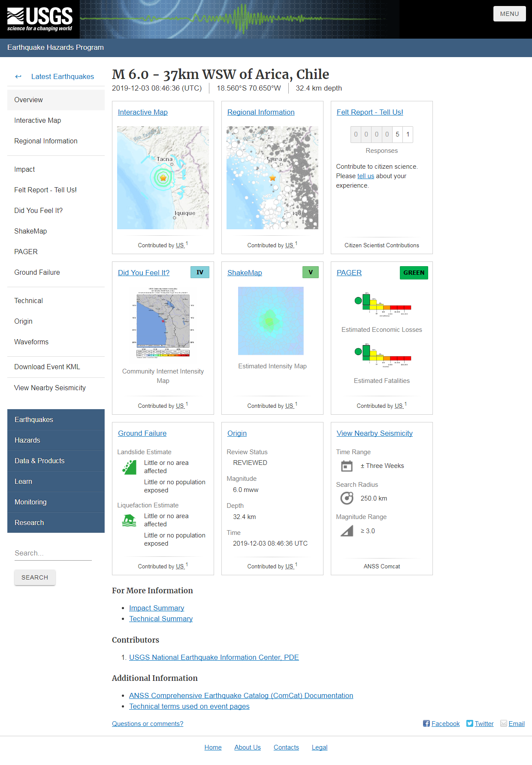Share via the Facebook icon

pos(426,723)
